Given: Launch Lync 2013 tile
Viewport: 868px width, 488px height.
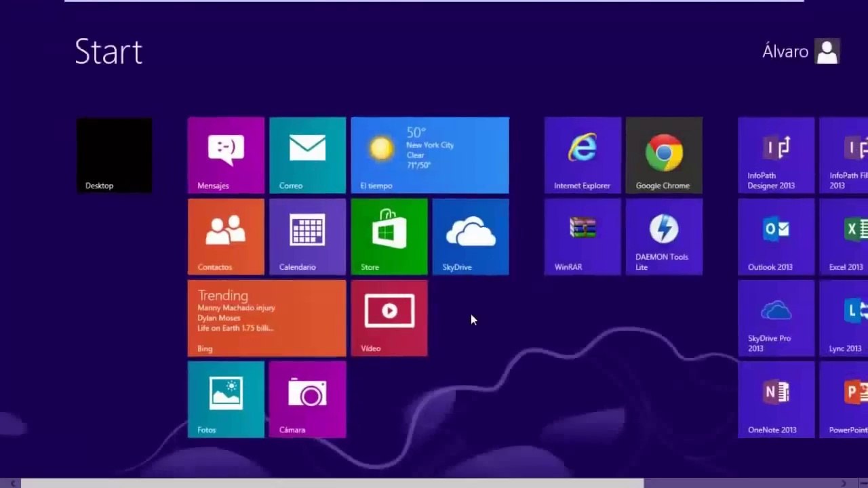Looking at the screenshot, I should [x=844, y=318].
